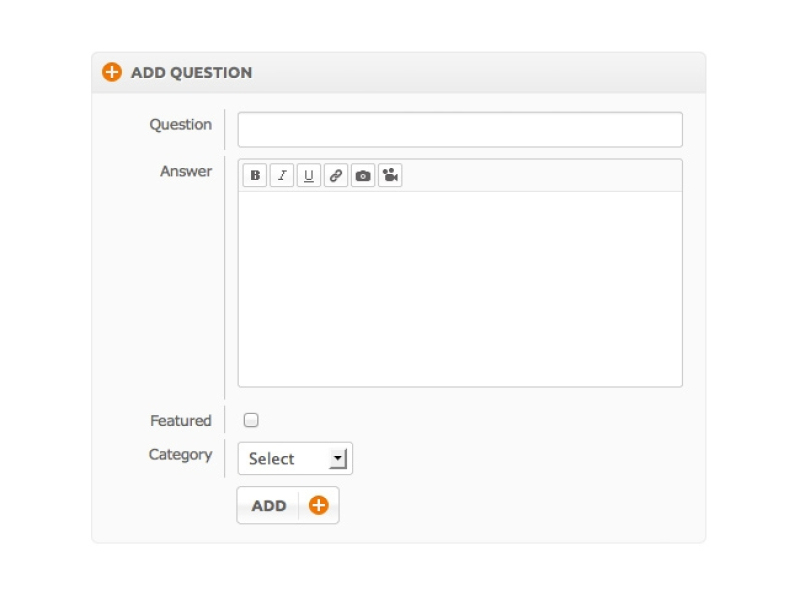Insert a hyperlink with the chain icon
The width and height of the screenshot is (800, 600).
click(x=336, y=176)
